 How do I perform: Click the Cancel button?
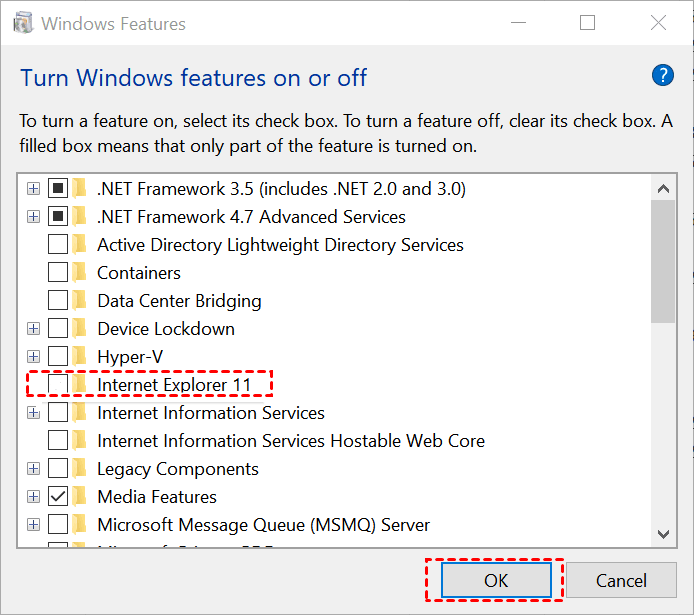(x=621, y=580)
